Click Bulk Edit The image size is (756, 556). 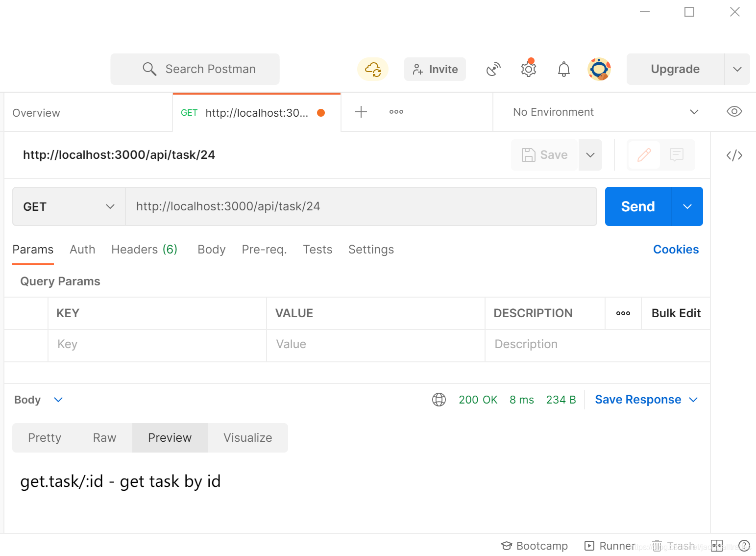coord(676,313)
